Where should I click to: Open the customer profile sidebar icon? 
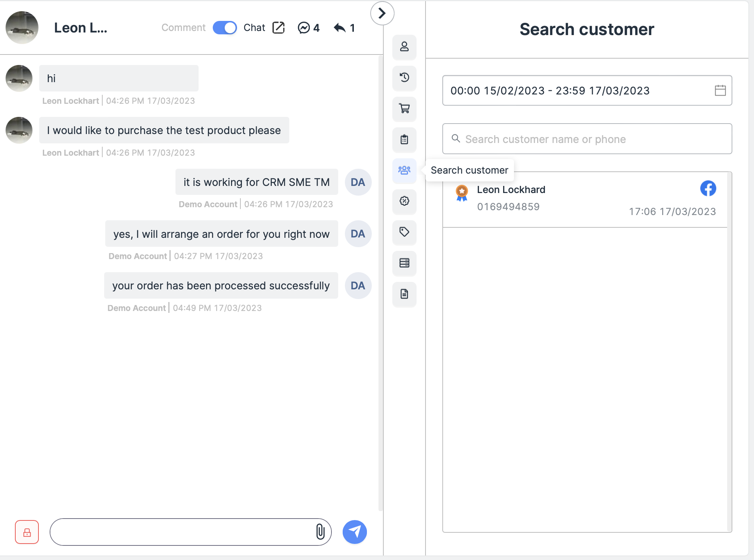point(404,47)
